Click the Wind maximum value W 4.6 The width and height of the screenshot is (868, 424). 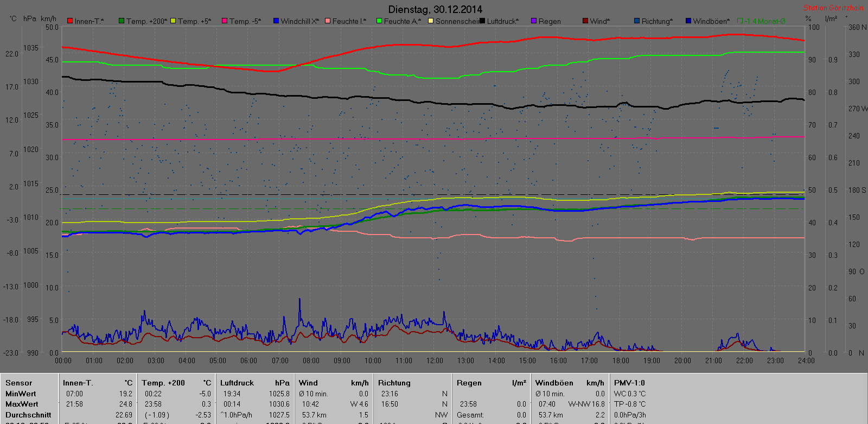click(x=359, y=404)
